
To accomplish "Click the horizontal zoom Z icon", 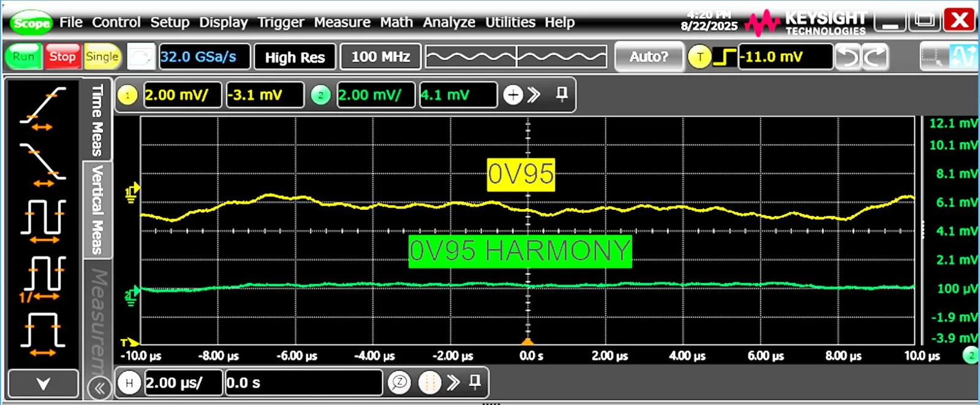I will [399, 383].
